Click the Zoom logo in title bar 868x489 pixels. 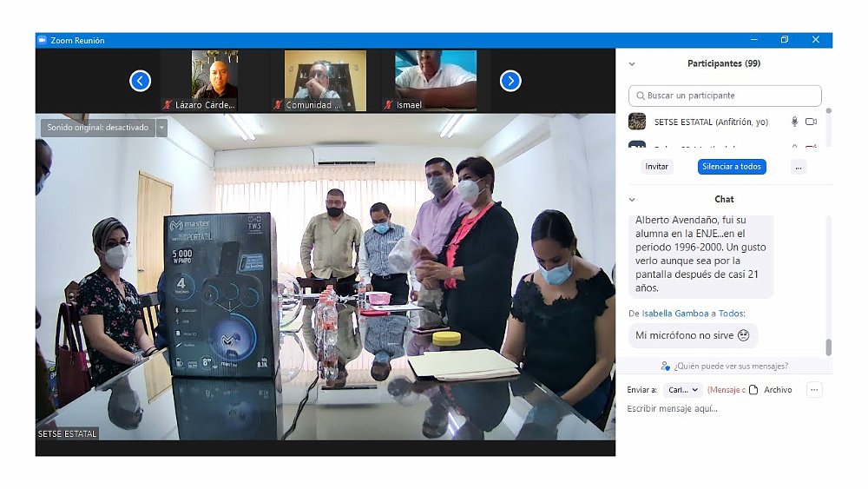pyautogui.click(x=42, y=40)
